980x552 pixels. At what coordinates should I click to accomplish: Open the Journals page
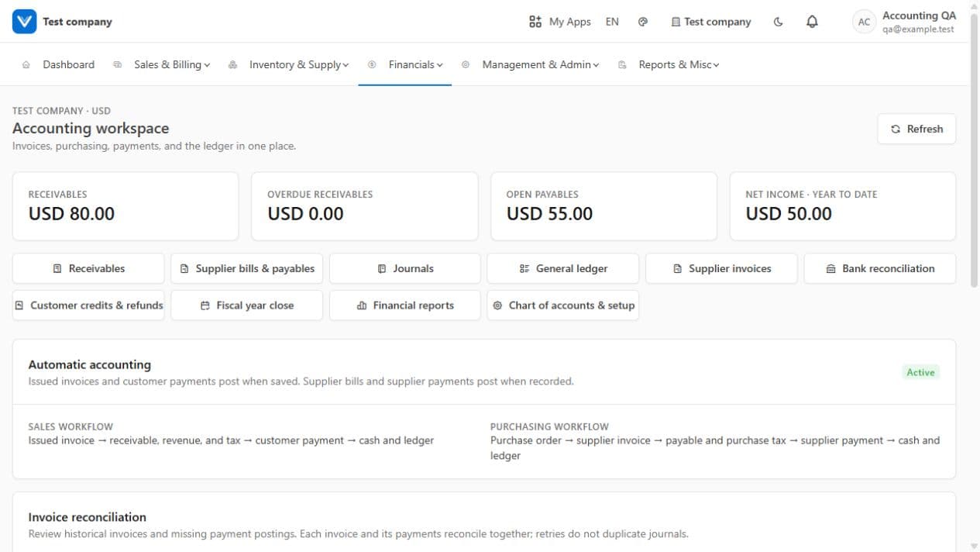[405, 269]
